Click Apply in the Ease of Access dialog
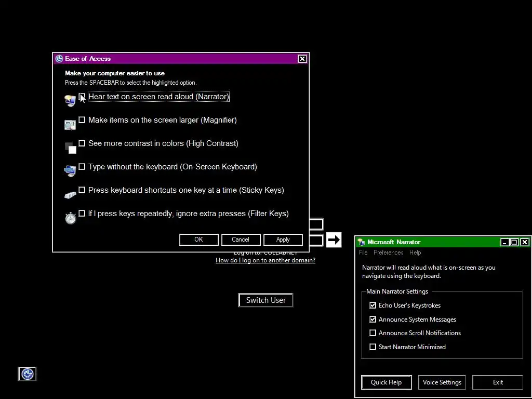The width and height of the screenshot is (532, 399). (283, 240)
